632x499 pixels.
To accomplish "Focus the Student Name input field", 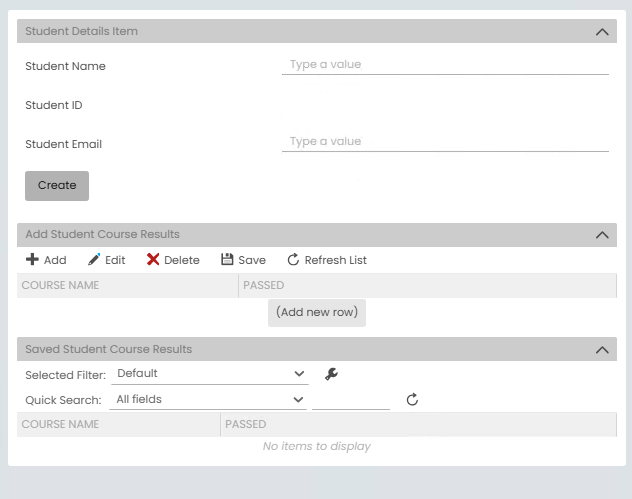I will click(x=445, y=65).
